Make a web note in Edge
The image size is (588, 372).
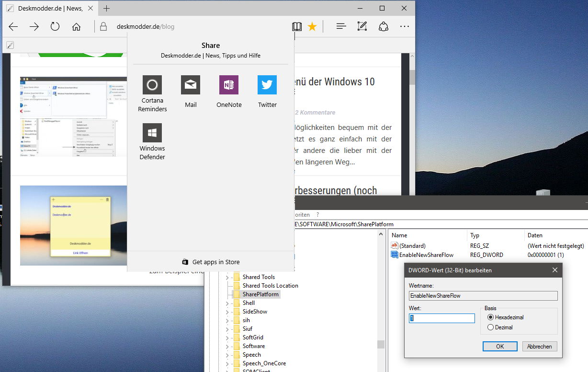pos(362,27)
